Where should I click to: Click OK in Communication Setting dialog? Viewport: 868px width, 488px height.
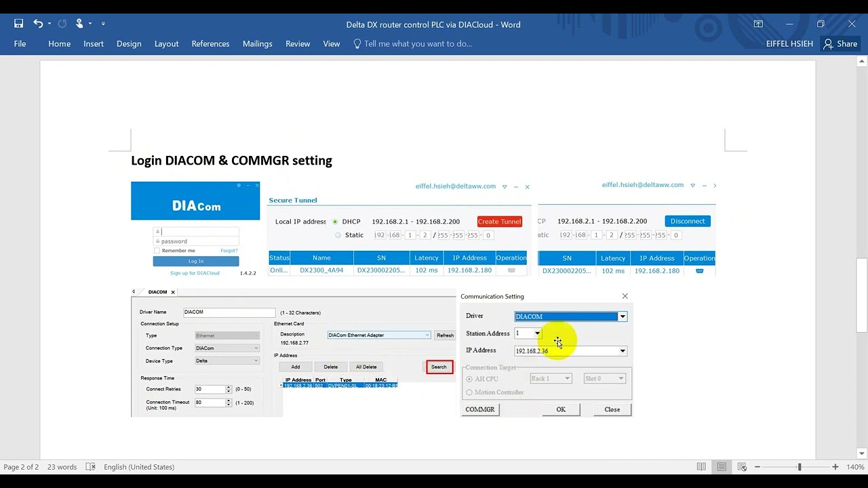click(561, 409)
